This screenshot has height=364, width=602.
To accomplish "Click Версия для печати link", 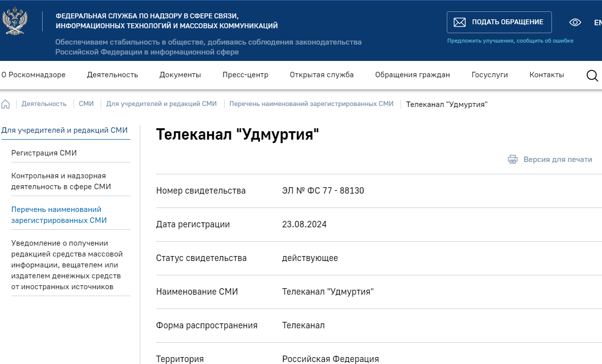I will coord(558,159).
